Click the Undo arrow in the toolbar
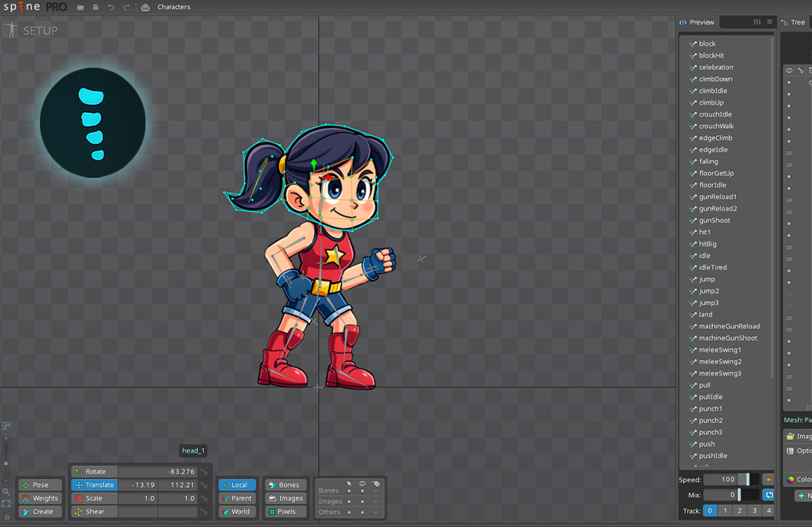This screenshot has height=527, width=812. point(112,7)
